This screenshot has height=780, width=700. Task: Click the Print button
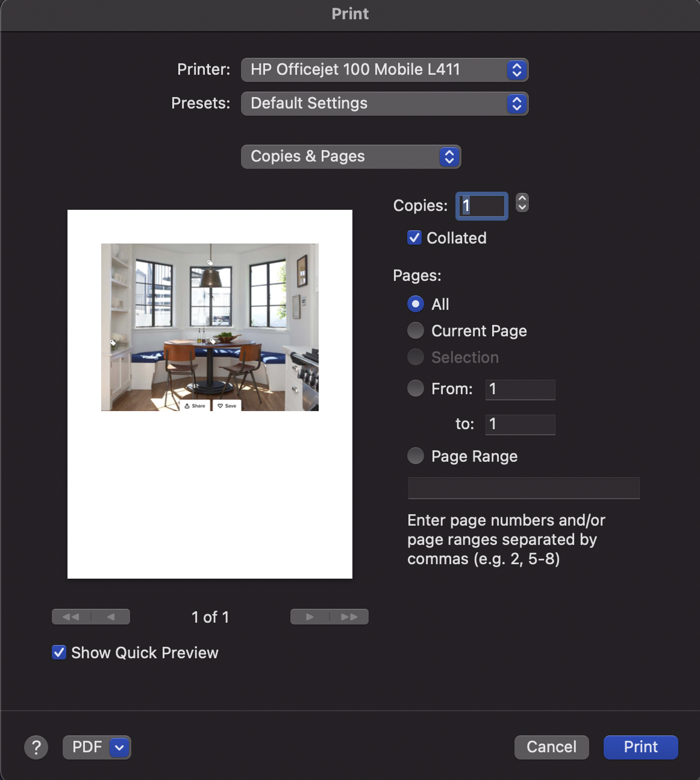click(640, 747)
